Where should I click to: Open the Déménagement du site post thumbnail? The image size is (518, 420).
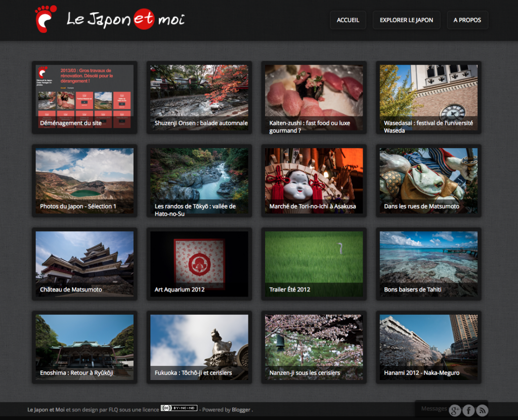(84, 98)
